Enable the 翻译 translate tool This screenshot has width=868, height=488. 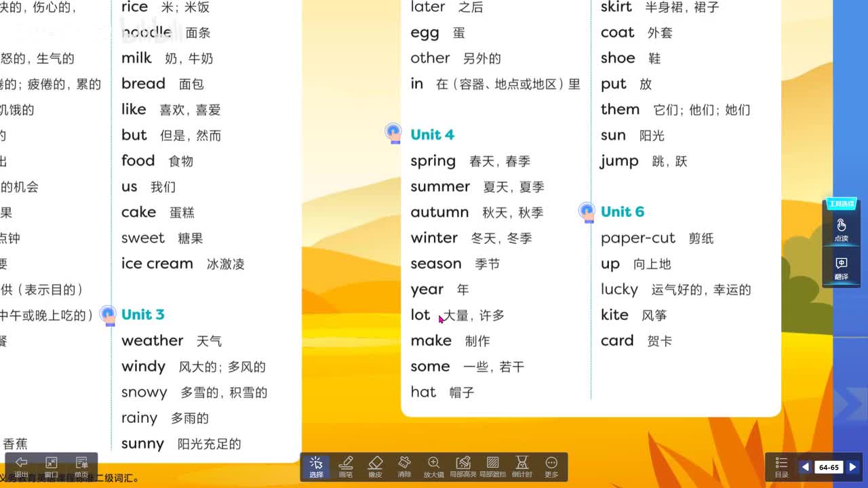pos(842,268)
